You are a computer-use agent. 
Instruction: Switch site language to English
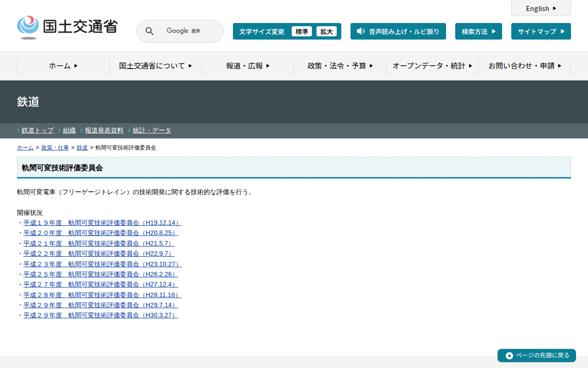[541, 8]
